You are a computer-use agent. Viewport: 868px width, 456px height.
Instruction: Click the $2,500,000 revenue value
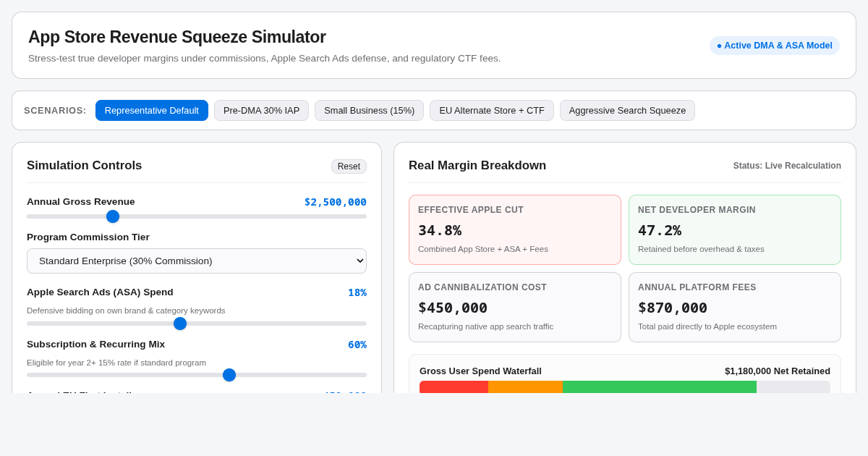click(336, 202)
